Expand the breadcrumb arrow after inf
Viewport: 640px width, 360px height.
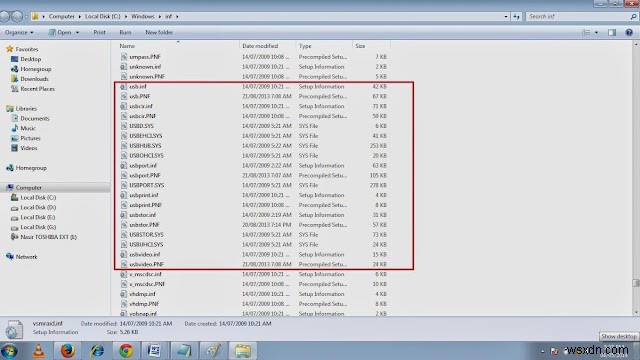177,16
